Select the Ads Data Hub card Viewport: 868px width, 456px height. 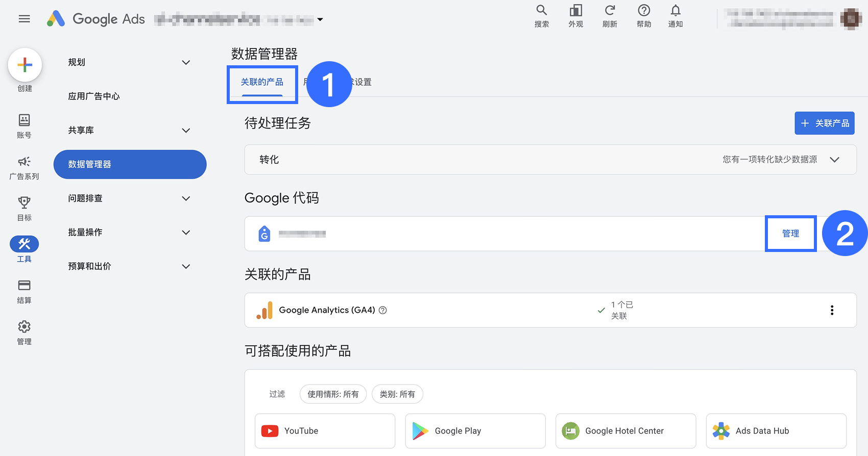776,431
